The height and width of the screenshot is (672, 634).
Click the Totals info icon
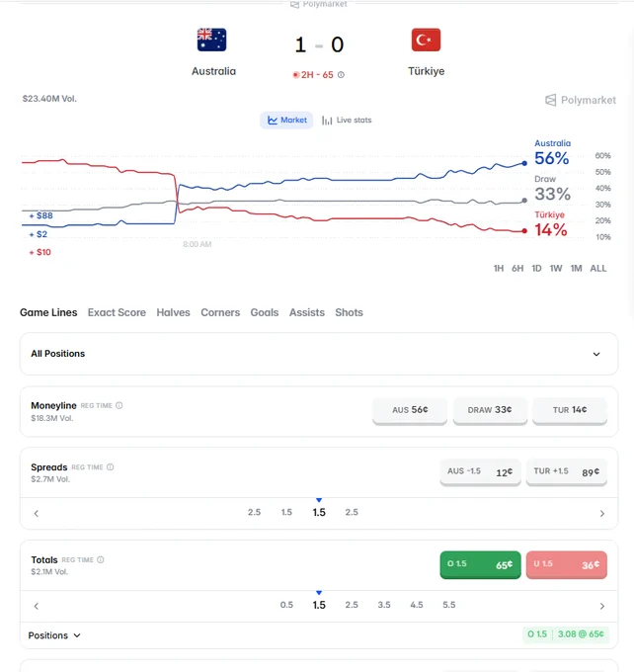[101, 559]
